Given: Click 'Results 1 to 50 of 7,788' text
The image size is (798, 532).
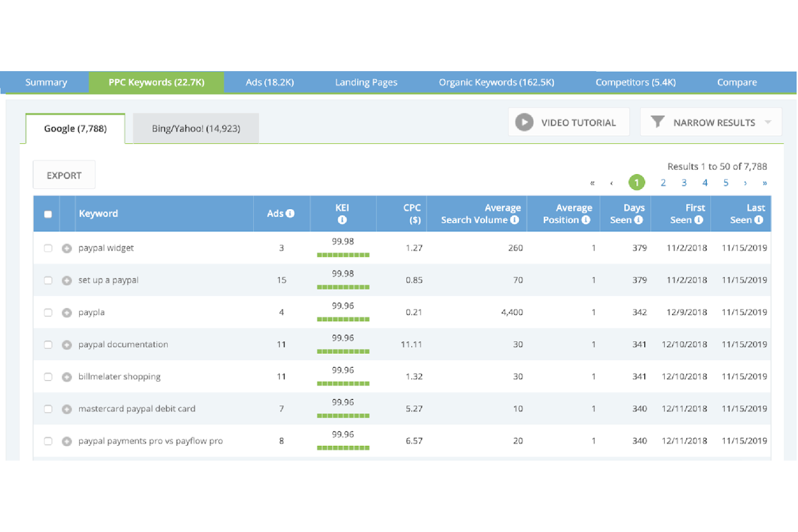Looking at the screenshot, I should [x=717, y=167].
